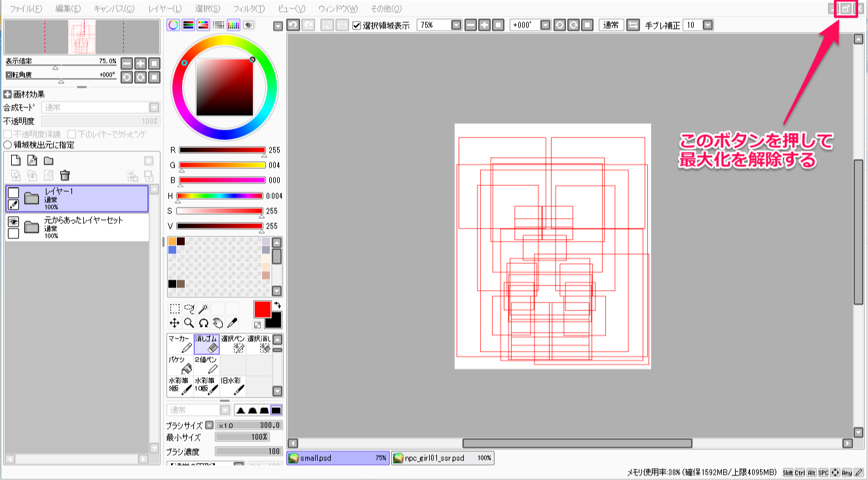Image resolution: width=868 pixels, height=480 pixels.
Task: Click the navigator canvas thumbnail
Action: pos(82,37)
